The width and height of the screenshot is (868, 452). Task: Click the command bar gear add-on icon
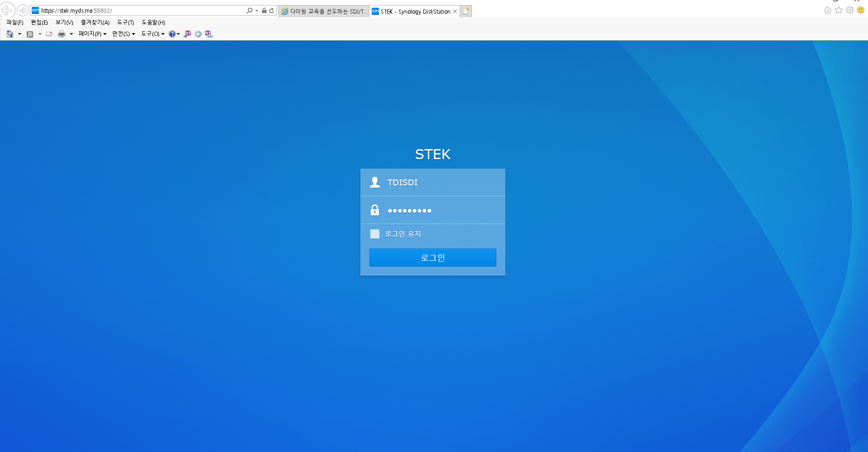click(198, 34)
